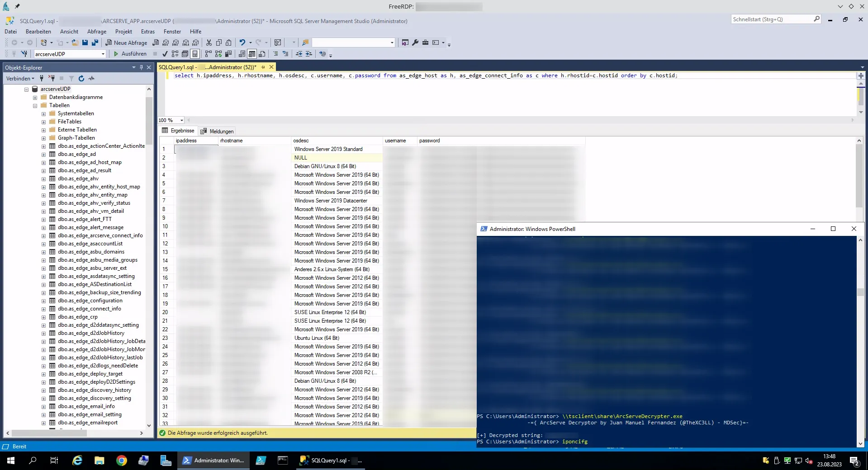Click the Undo arrow icon

pyautogui.click(x=242, y=42)
